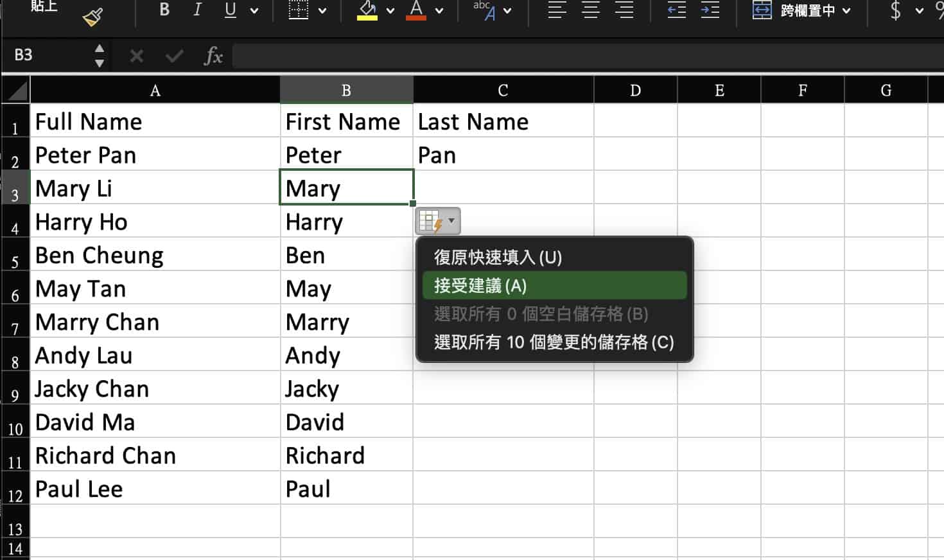
Task: Click the Center alignment icon
Action: (x=590, y=10)
